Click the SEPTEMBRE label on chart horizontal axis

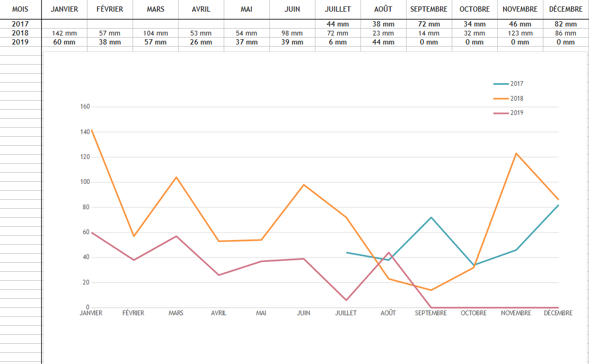coord(430,313)
